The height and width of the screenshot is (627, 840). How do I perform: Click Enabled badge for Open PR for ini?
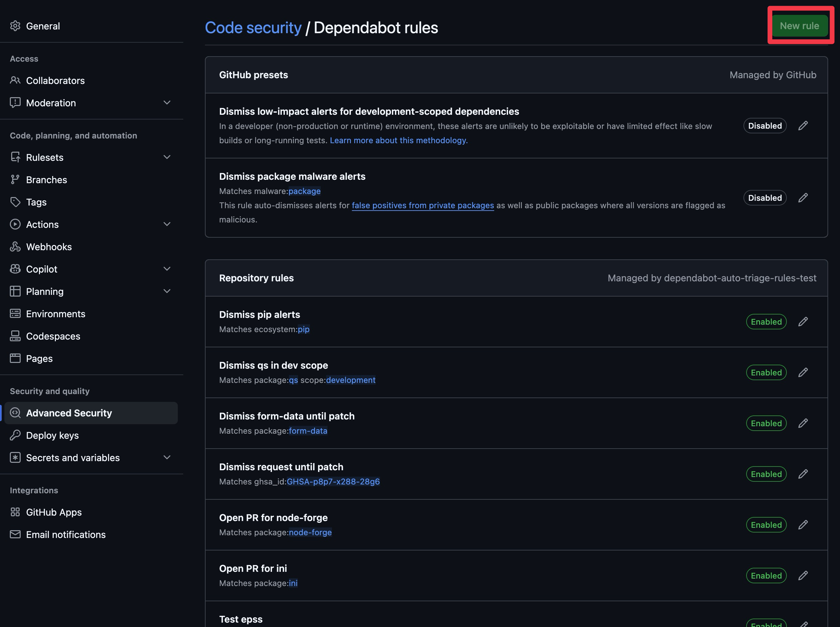pyautogui.click(x=766, y=576)
